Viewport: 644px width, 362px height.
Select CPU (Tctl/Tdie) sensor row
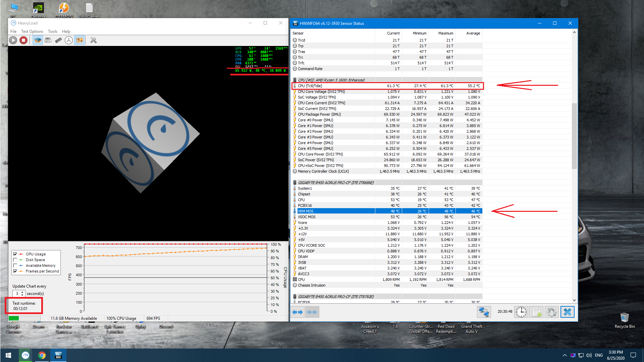click(x=387, y=86)
